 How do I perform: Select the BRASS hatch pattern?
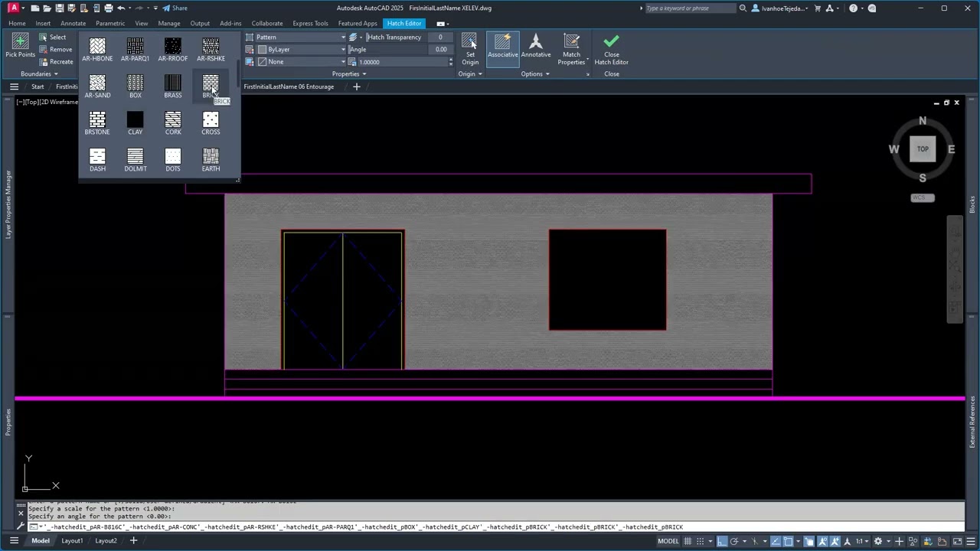(173, 87)
